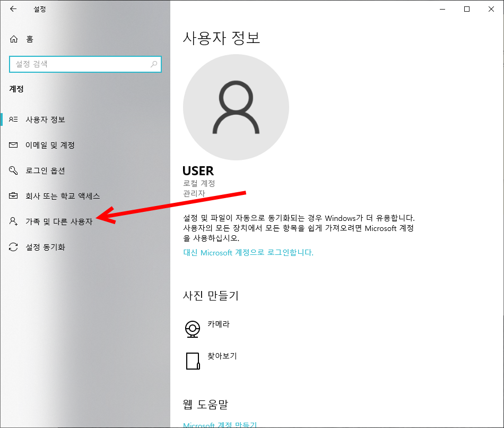
Task: Open 사용자 정보 menu label
Action: click(45, 119)
